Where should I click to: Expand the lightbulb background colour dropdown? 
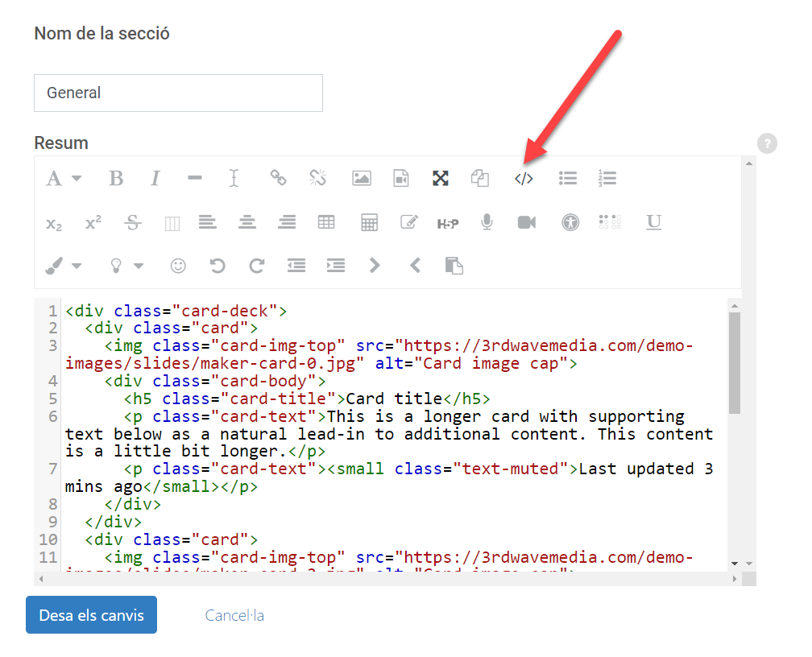click(x=126, y=266)
